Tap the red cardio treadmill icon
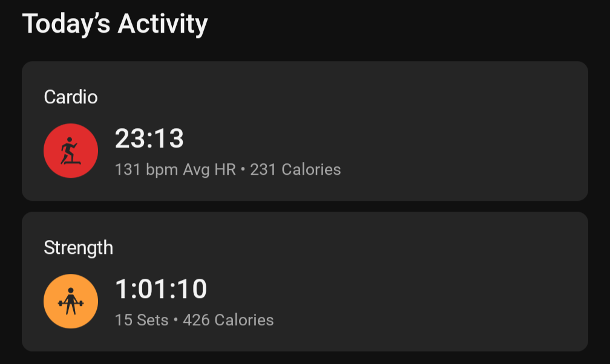This screenshot has width=610, height=364. click(x=71, y=151)
